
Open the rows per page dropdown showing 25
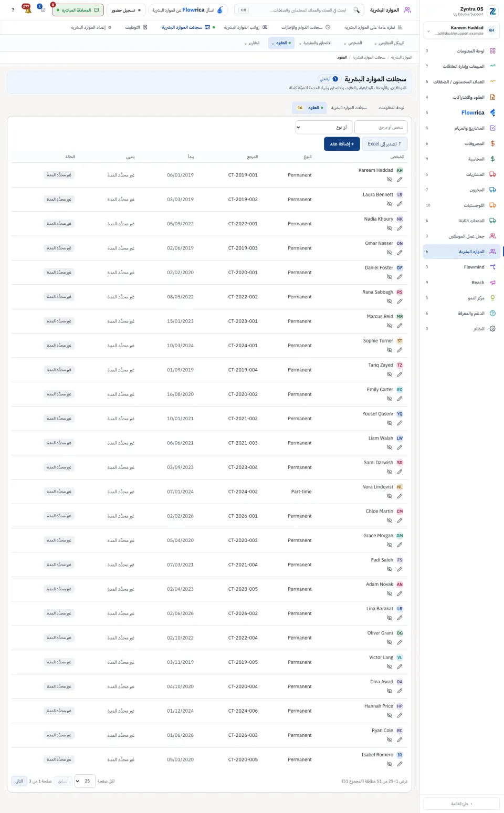tap(85, 781)
